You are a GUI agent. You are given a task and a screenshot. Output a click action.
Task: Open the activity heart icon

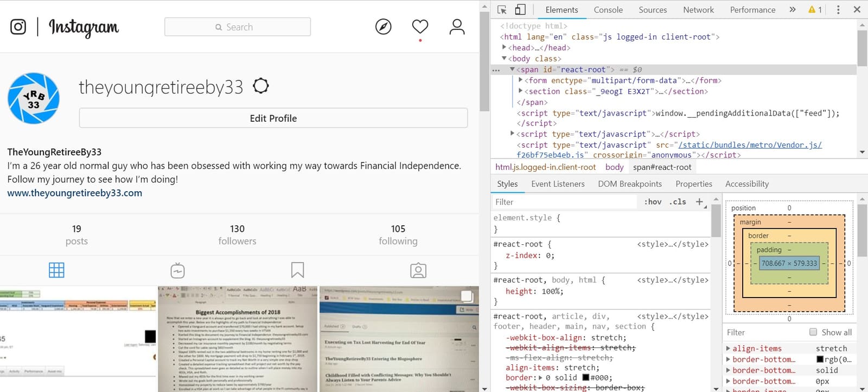tap(420, 26)
